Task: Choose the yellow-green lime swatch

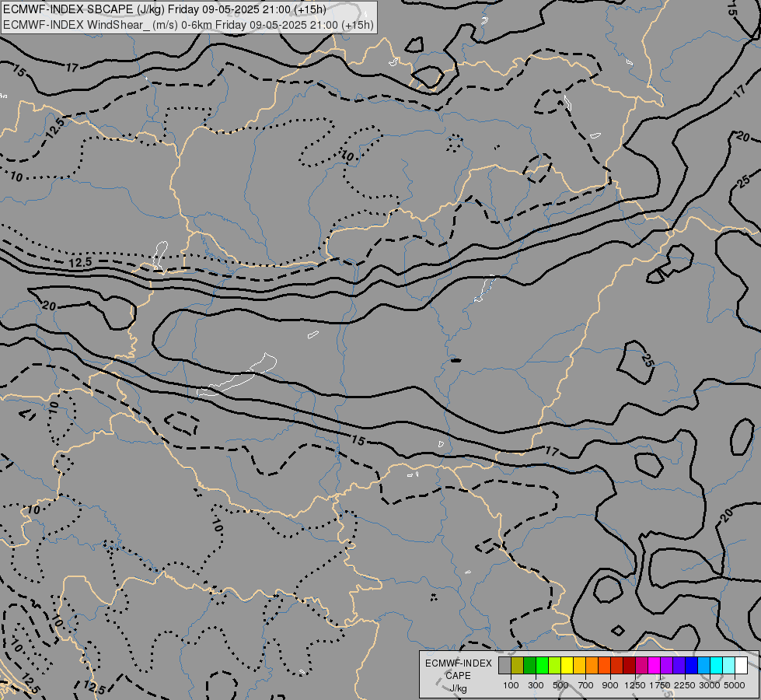Action: (x=554, y=665)
